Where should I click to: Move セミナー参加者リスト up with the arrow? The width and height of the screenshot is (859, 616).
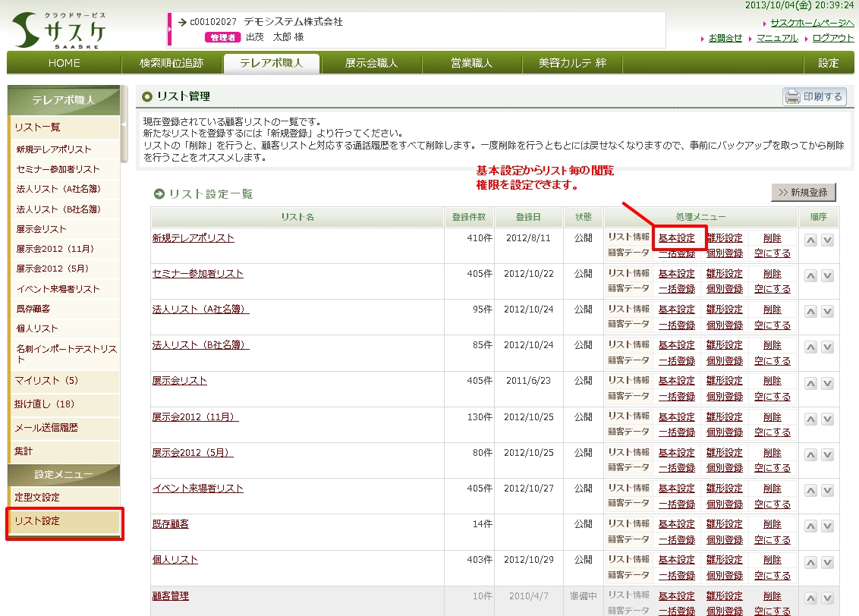[810, 276]
